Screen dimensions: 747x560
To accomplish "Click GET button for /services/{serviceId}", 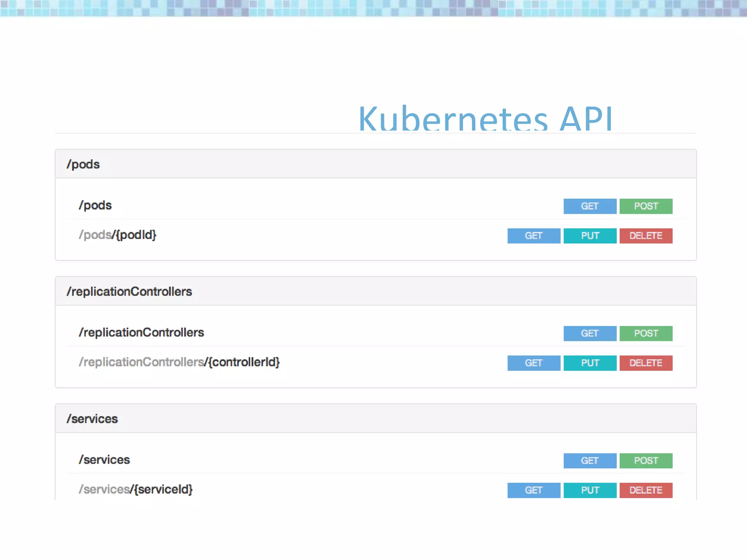I will click(534, 490).
